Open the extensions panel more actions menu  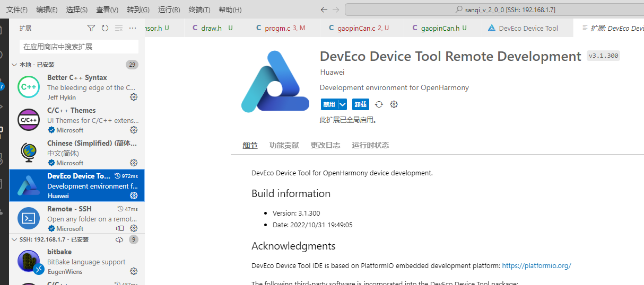(x=133, y=28)
